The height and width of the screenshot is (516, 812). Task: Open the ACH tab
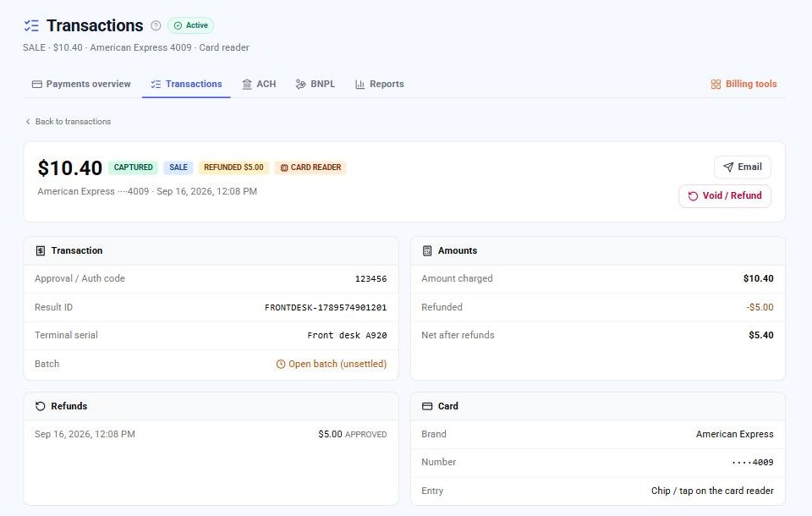click(259, 84)
